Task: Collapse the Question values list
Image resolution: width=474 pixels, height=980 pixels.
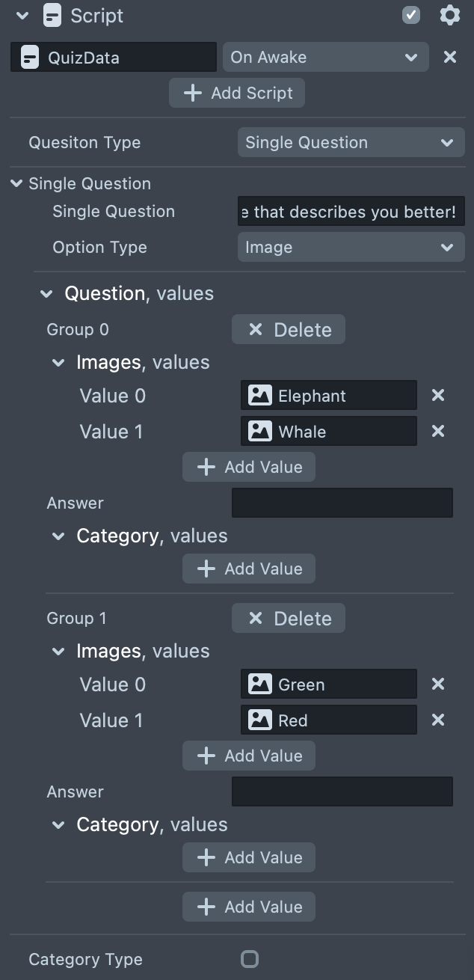Action: (x=46, y=294)
